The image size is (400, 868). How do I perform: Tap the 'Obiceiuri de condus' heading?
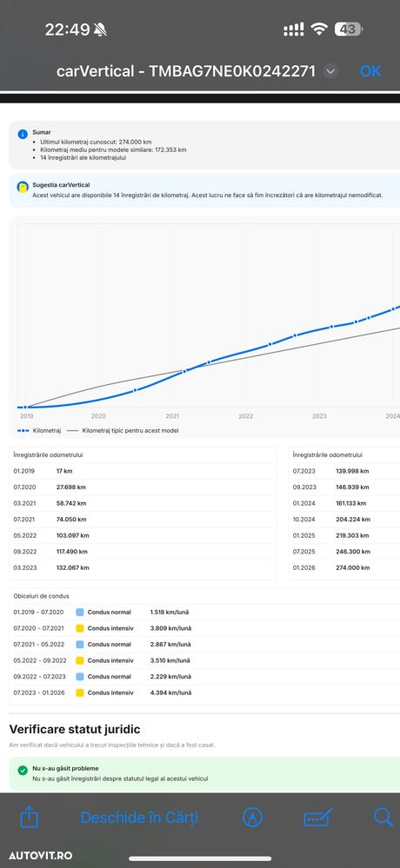pyautogui.click(x=42, y=596)
